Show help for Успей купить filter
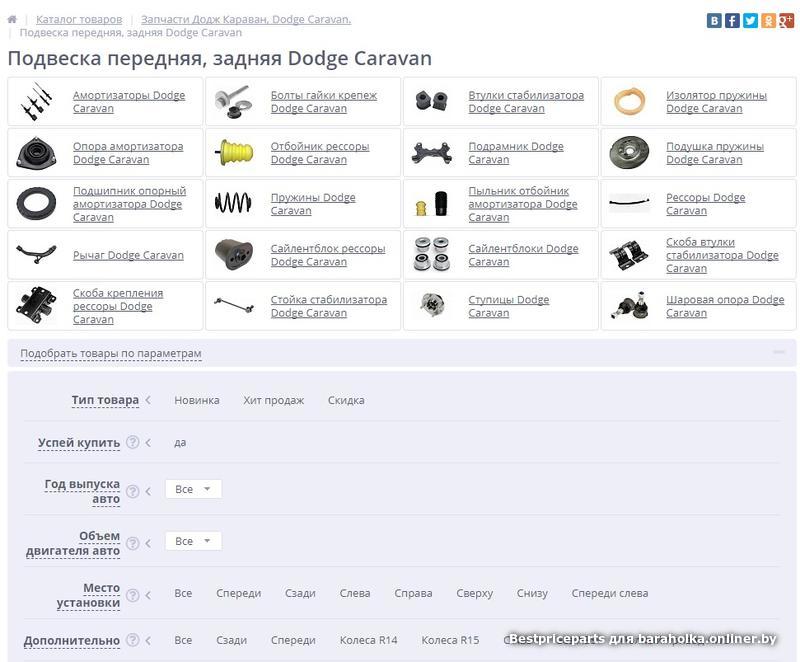Screen dimensions: 800x662 [x=133, y=442]
